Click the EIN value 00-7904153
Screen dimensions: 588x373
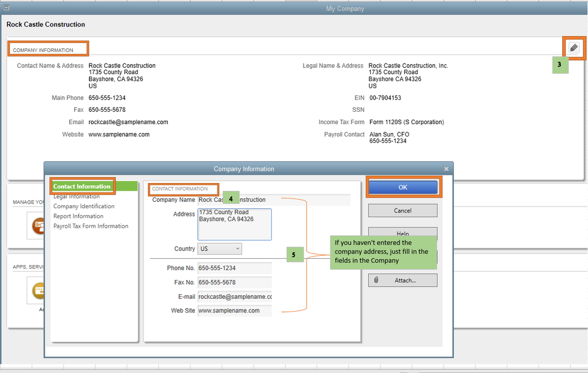coord(385,98)
